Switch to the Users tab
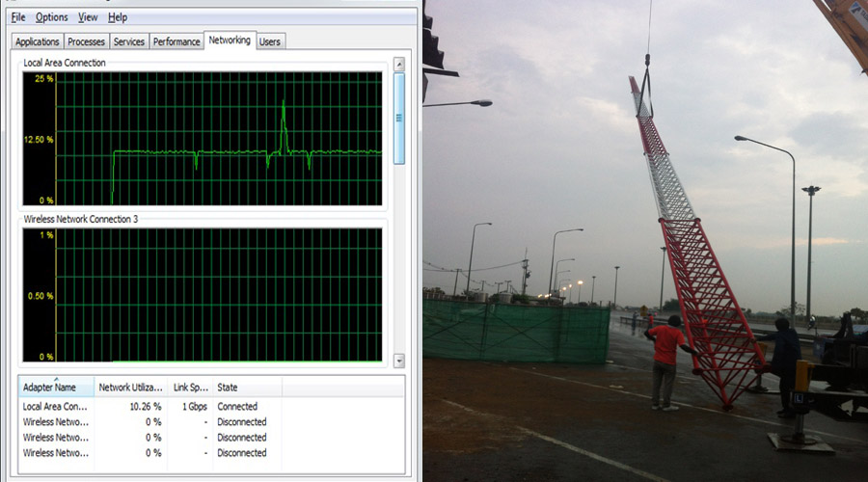This screenshot has height=482, width=868. tap(270, 41)
